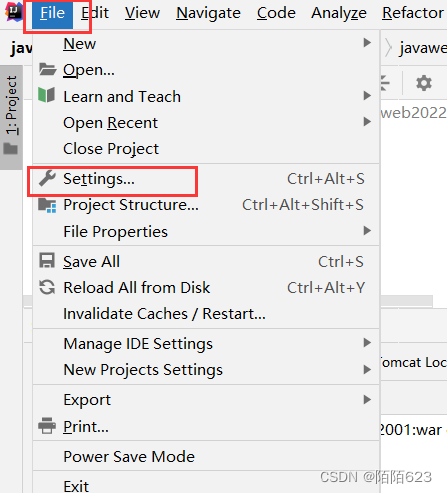Viewport: 447px width, 493px height.
Task: Click the Project Structure folder icon
Action: click(x=47, y=205)
